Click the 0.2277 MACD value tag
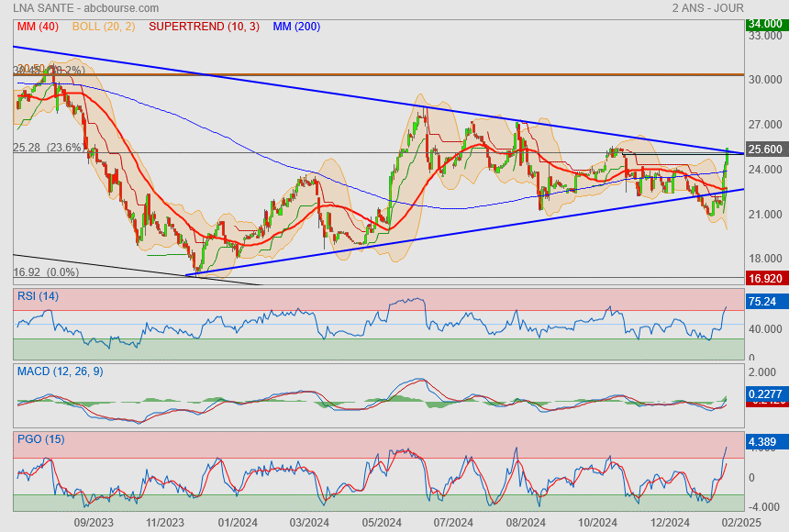Screen dimensions: 789x532 click(765, 394)
